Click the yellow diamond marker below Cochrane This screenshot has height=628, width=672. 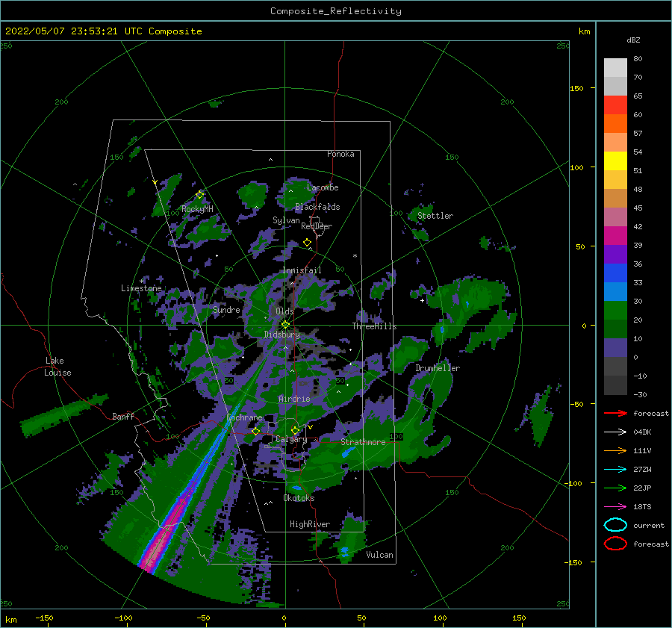pyautogui.click(x=255, y=432)
